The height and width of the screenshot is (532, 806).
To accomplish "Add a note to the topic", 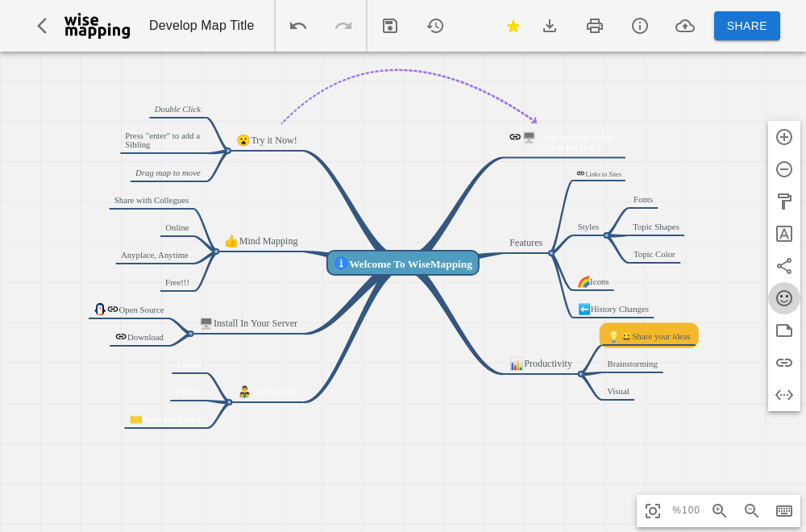I will pyautogui.click(x=784, y=330).
